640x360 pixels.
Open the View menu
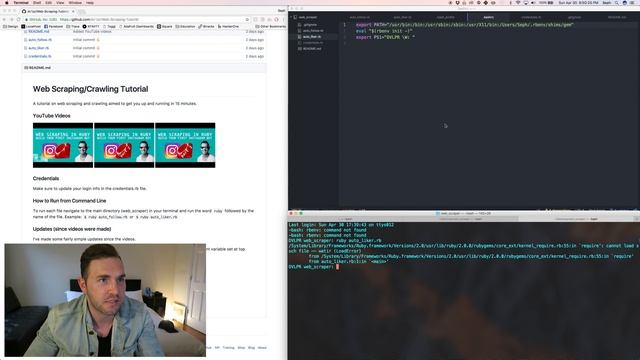tap(60, 2)
